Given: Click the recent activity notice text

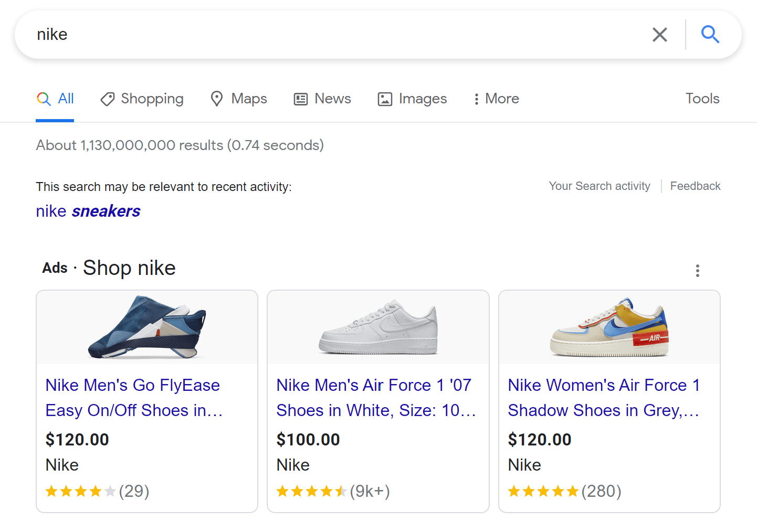Looking at the screenshot, I should tap(163, 187).
